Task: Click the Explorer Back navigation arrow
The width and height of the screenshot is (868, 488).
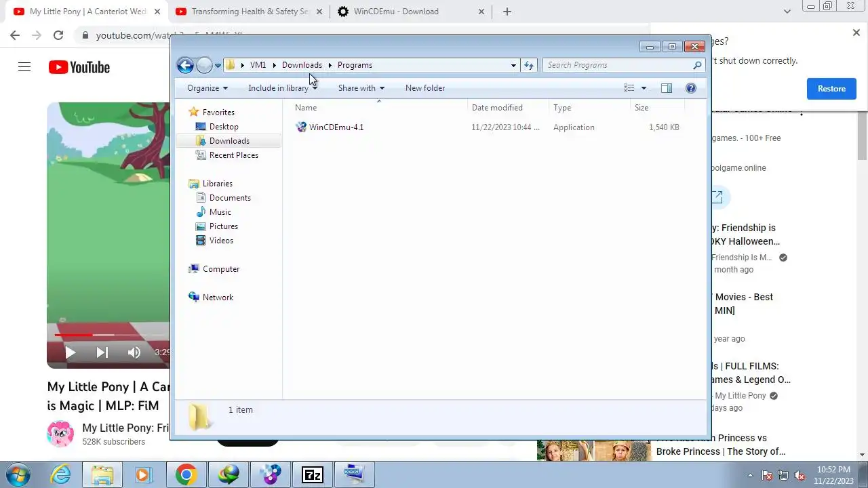Action: coord(185,65)
